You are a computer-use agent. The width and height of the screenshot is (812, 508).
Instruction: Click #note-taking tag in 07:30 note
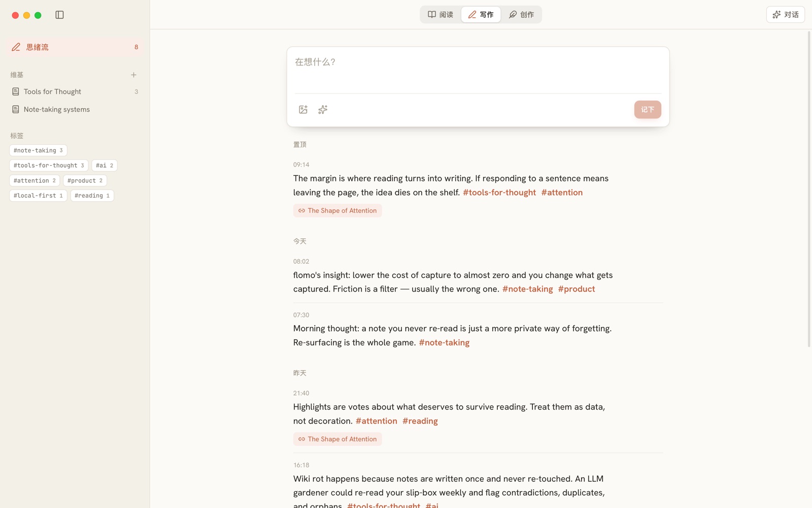[444, 343]
